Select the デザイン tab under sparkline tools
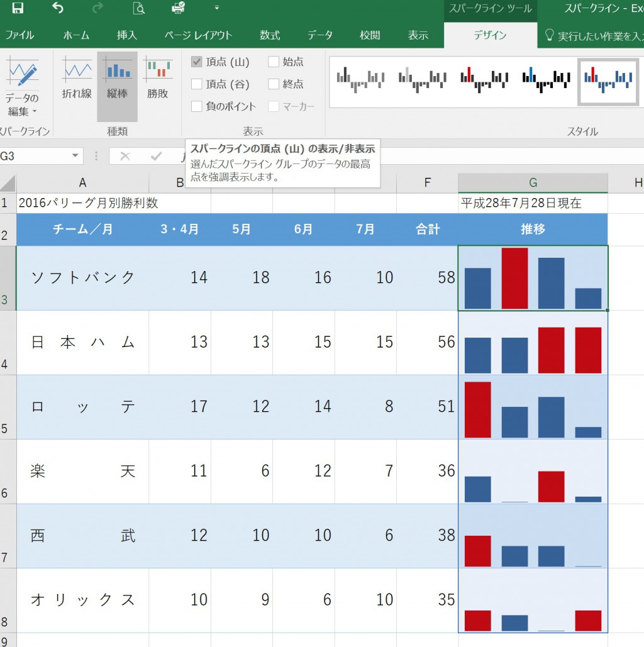 pyautogui.click(x=490, y=35)
